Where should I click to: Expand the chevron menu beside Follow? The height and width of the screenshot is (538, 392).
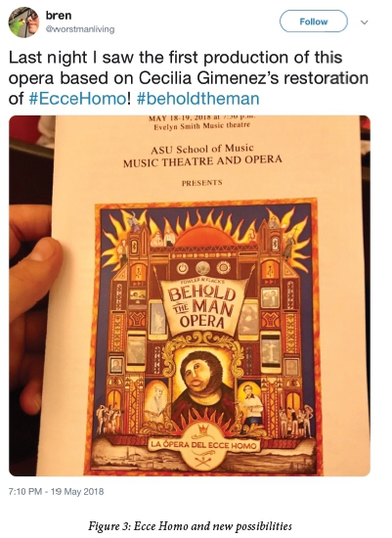pos(365,22)
